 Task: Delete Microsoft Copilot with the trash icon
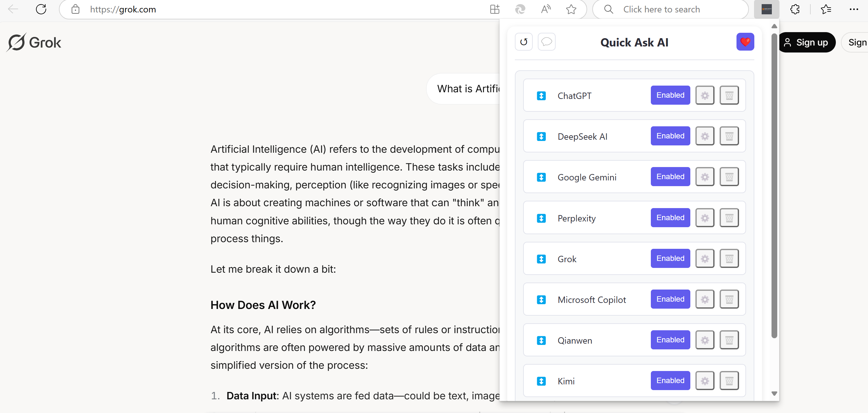(729, 299)
